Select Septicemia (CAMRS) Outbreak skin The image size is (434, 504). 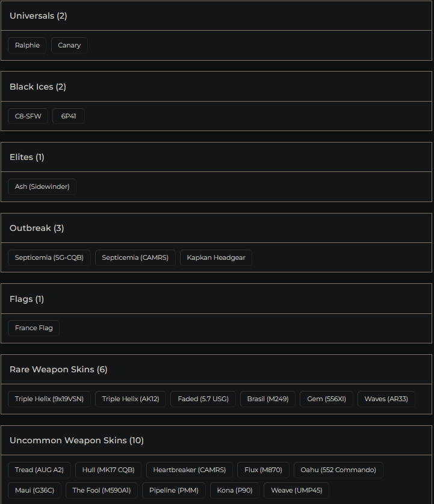coord(135,257)
